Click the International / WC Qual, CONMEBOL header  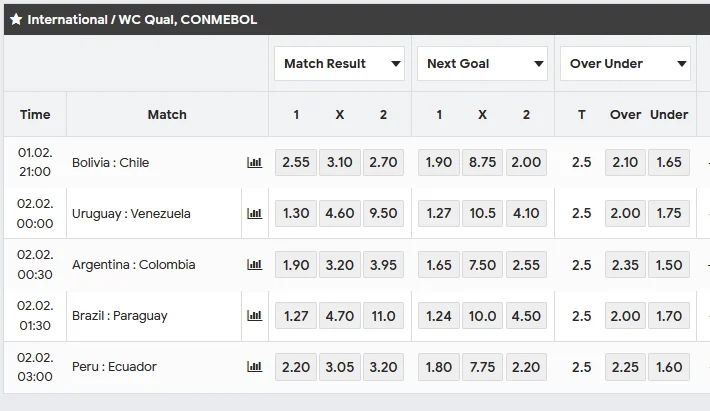142,19
